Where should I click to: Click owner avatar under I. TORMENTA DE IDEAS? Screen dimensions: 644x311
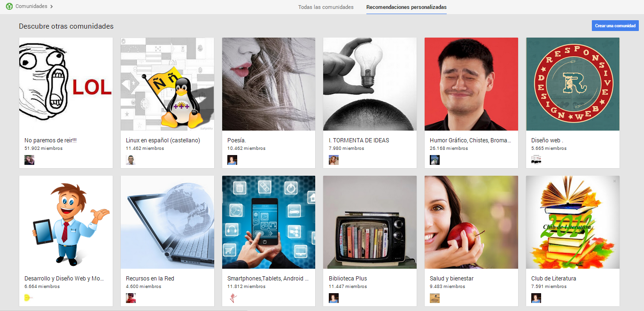334,160
